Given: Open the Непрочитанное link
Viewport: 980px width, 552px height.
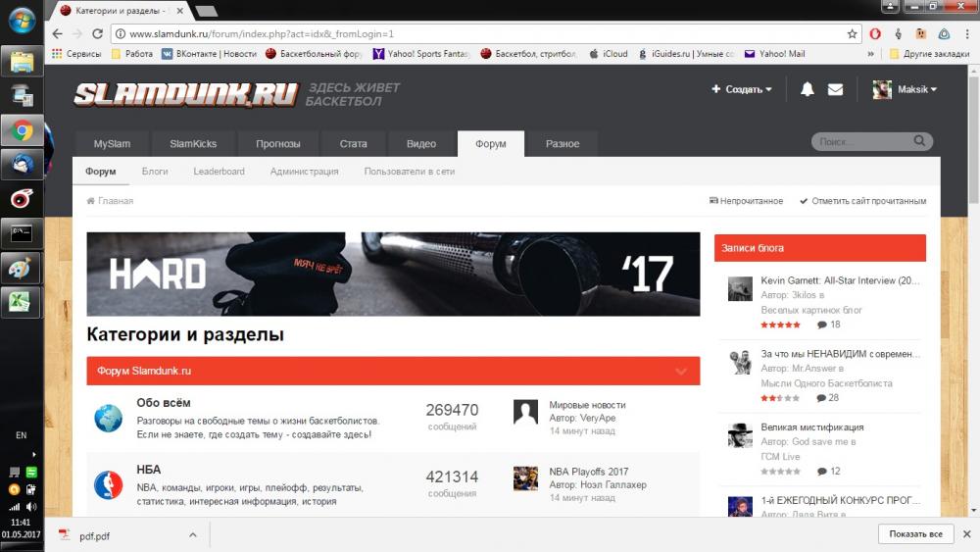Looking at the screenshot, I should [x=746, y=201].
